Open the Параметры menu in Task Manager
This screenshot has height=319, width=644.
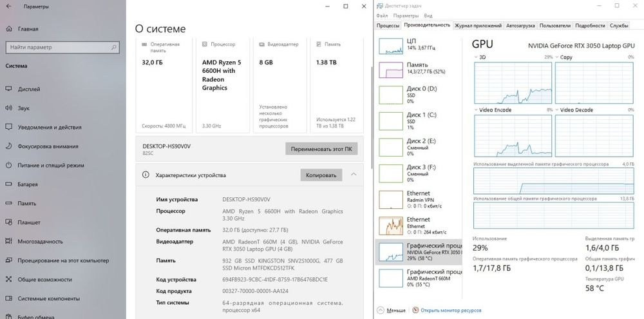pyautogui.click(x=405, y=15)
